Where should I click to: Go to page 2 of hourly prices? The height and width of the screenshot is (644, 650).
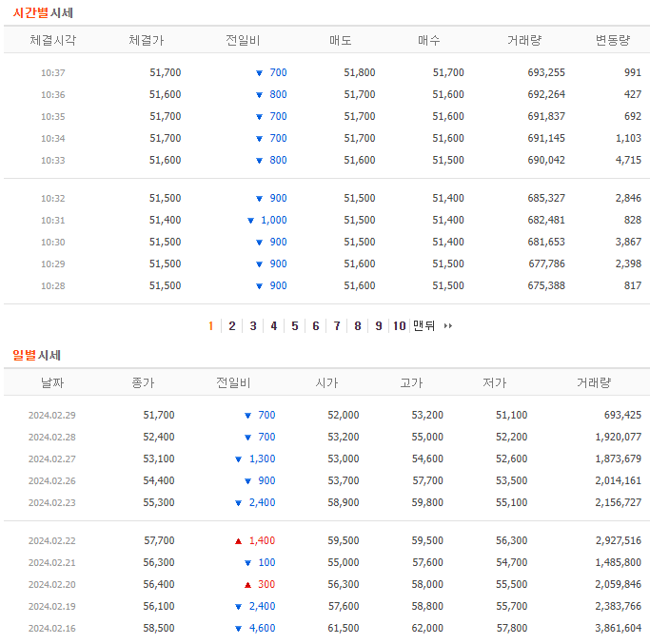[x=232, y=326]
